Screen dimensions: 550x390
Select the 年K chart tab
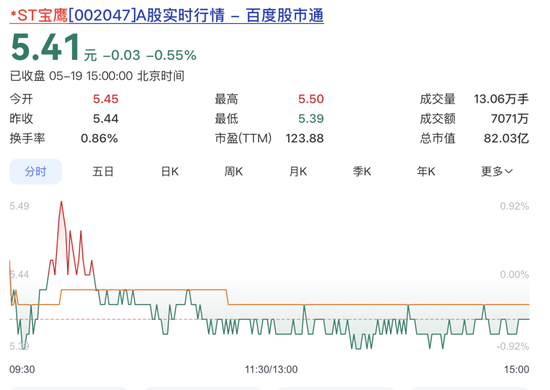click(426, 172)
